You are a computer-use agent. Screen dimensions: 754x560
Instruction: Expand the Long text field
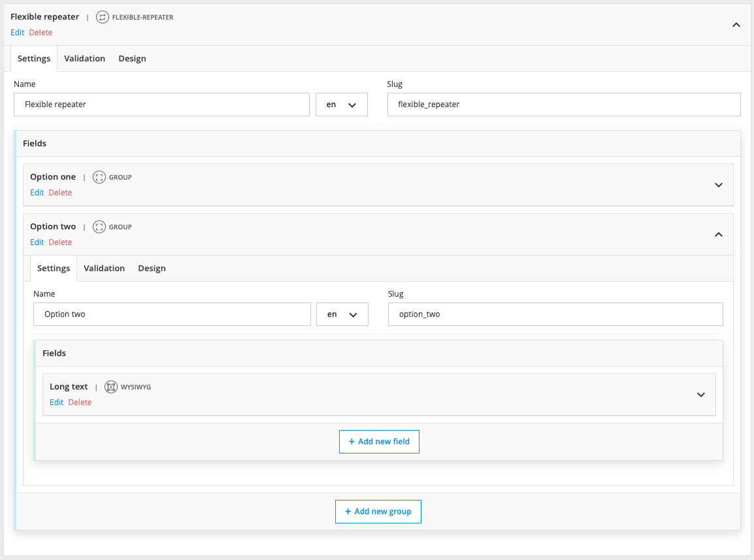[x=700, y=395]
